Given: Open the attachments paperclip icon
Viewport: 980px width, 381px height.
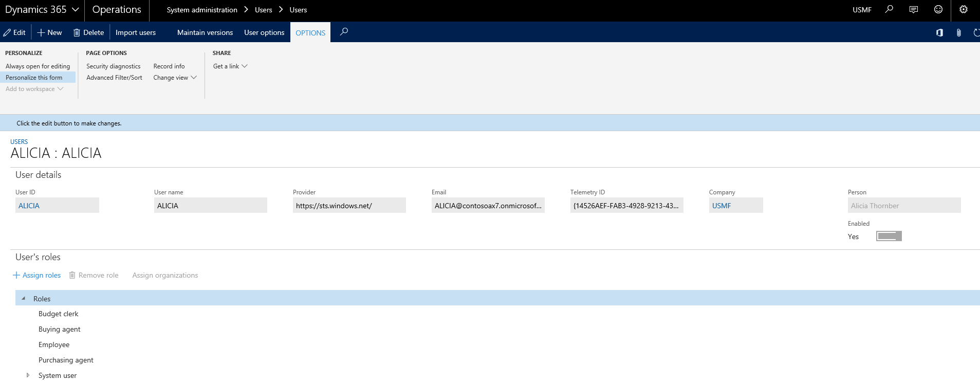Looking at the screenshot, I should tap(959, 32).
